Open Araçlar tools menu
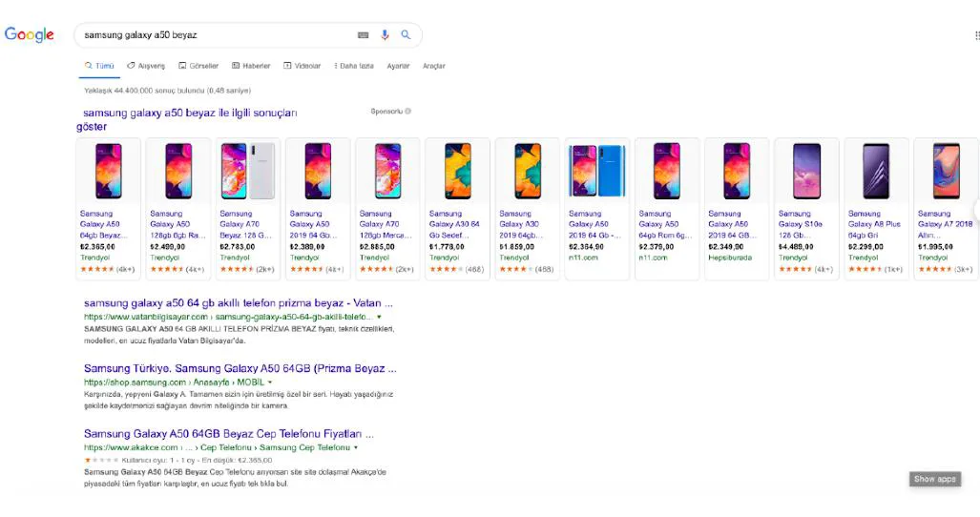The height and width of the screenshot is (517, 980). pyautogui.click(x=434, y=66)
